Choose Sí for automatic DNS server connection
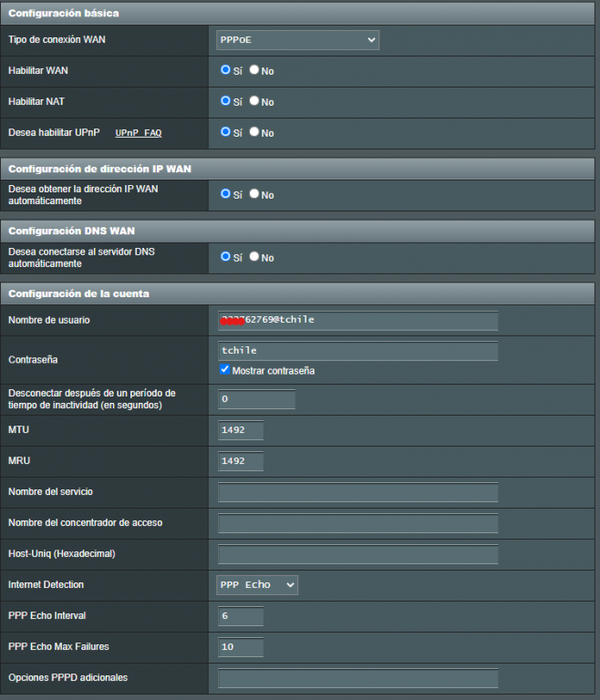This screenshot has height=700, width=600. (x=226, y=257)
